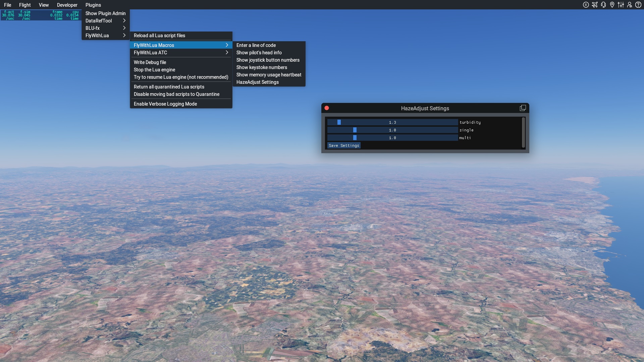
Task: Choose HazeAdjust Settings macro entry
Action: click(x=269, y=82)
